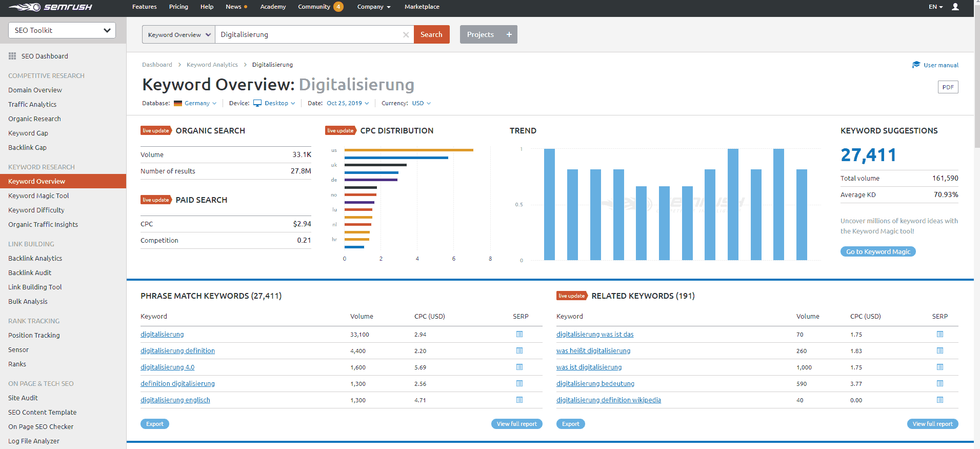
Task: Click the page vertical scrollbar
Action: [977, 77]
